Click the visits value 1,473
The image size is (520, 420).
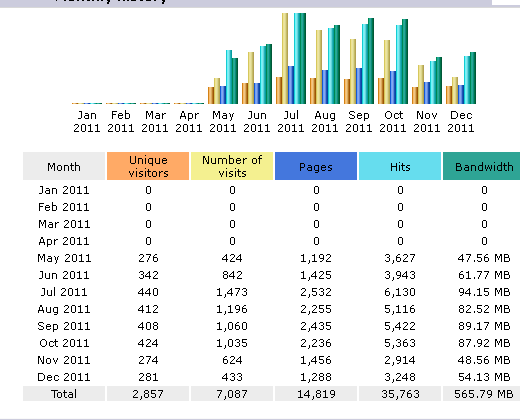232,292
